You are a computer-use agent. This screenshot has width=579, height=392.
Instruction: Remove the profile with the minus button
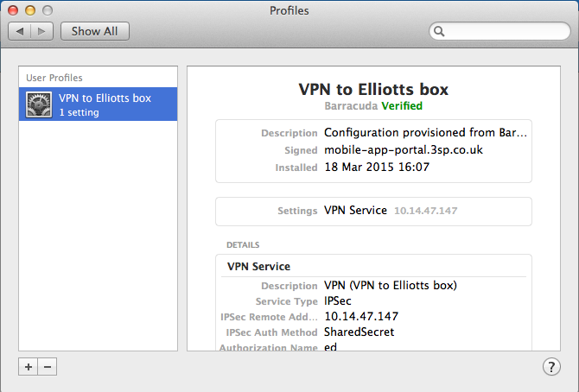(x=48, y=367)
